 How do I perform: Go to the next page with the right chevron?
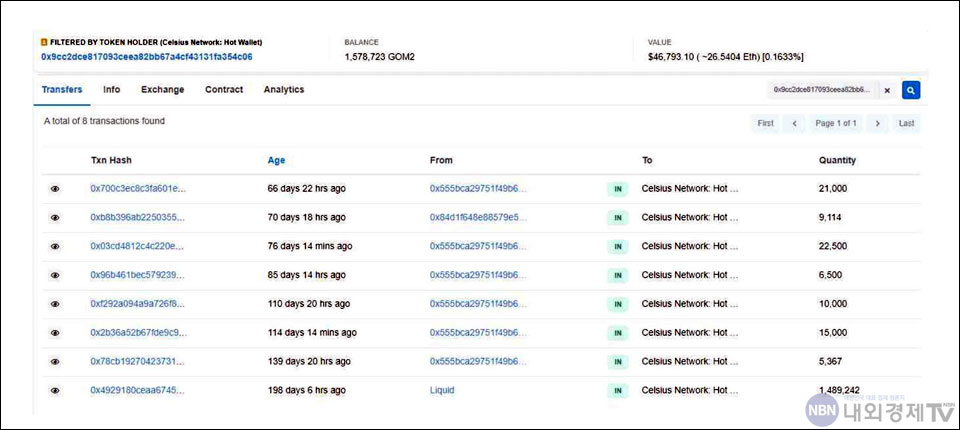876,123
